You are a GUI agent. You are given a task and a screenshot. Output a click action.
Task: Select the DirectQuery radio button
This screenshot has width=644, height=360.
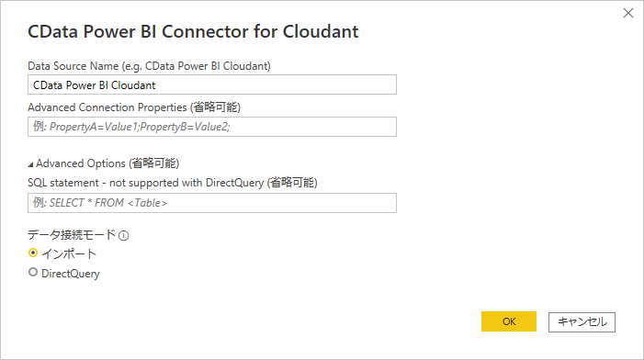[x=33, y=272]
